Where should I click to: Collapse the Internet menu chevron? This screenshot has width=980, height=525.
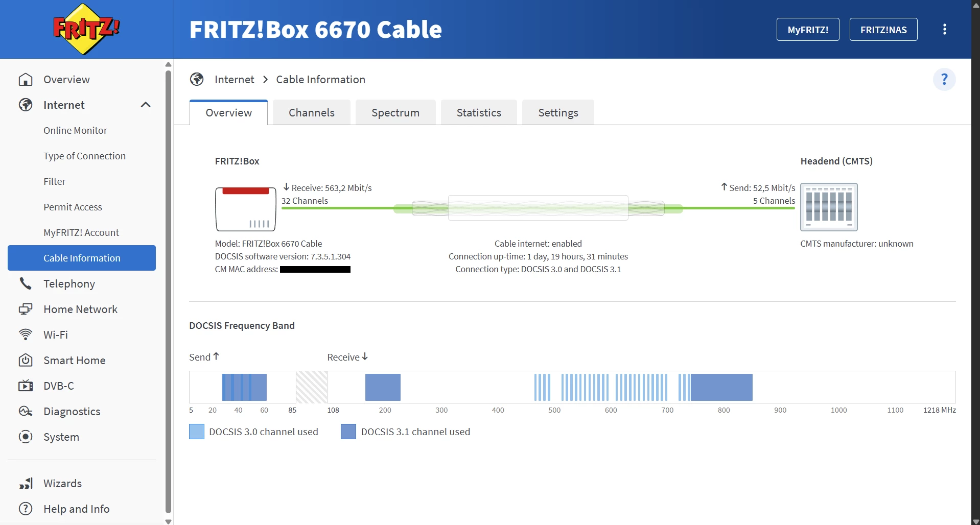point(146,105)
